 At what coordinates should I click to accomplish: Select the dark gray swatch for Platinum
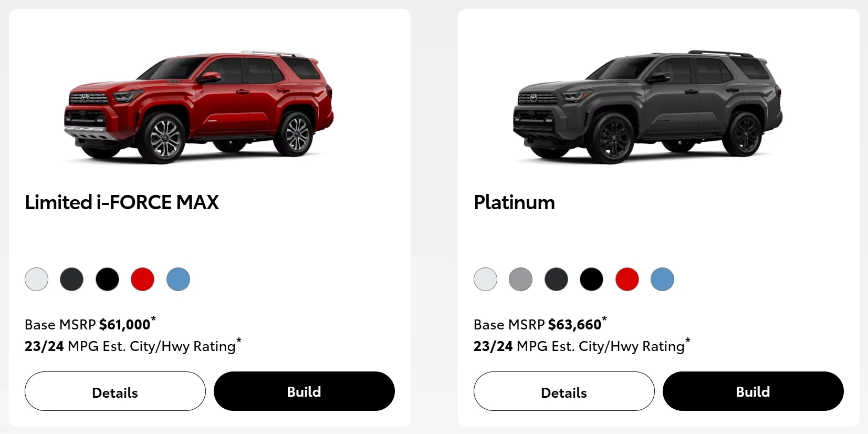(556, 279)
